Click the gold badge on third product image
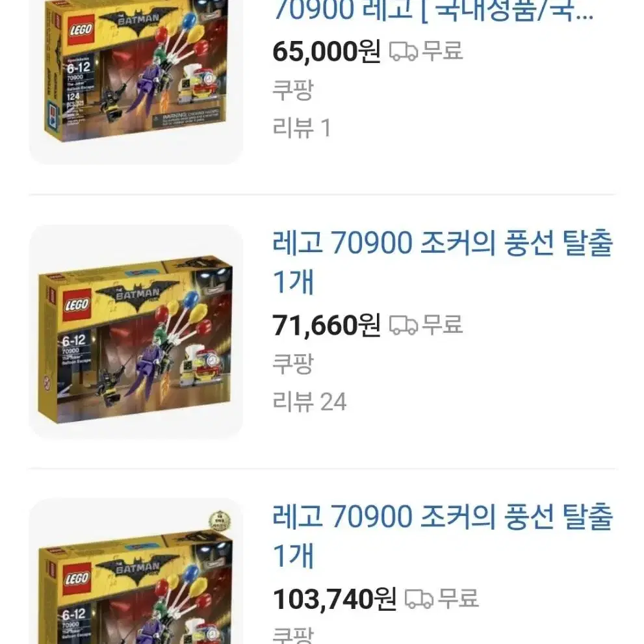 220,522
